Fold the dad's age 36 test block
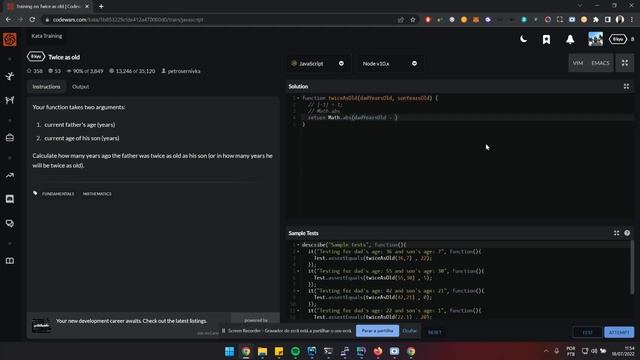This screenshot has height=360, width=640. 298,251
